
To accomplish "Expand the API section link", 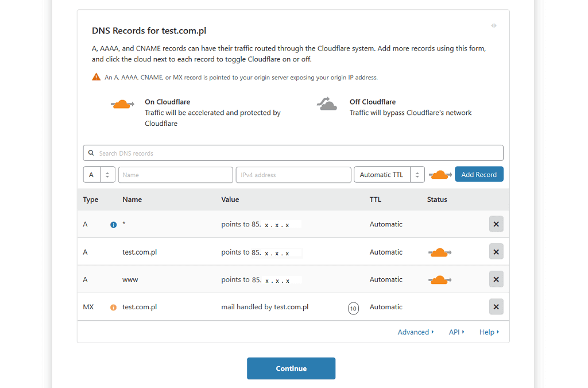I will (457, 332).
